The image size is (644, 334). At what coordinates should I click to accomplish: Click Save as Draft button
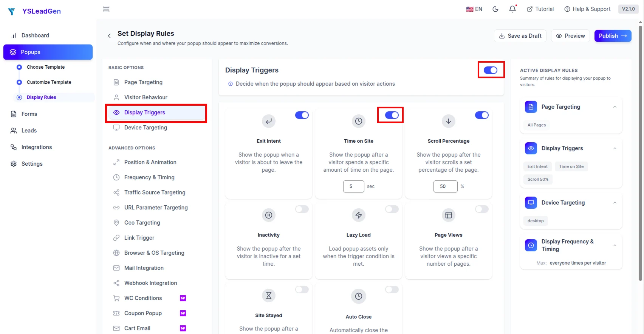[x=520, y=36]
